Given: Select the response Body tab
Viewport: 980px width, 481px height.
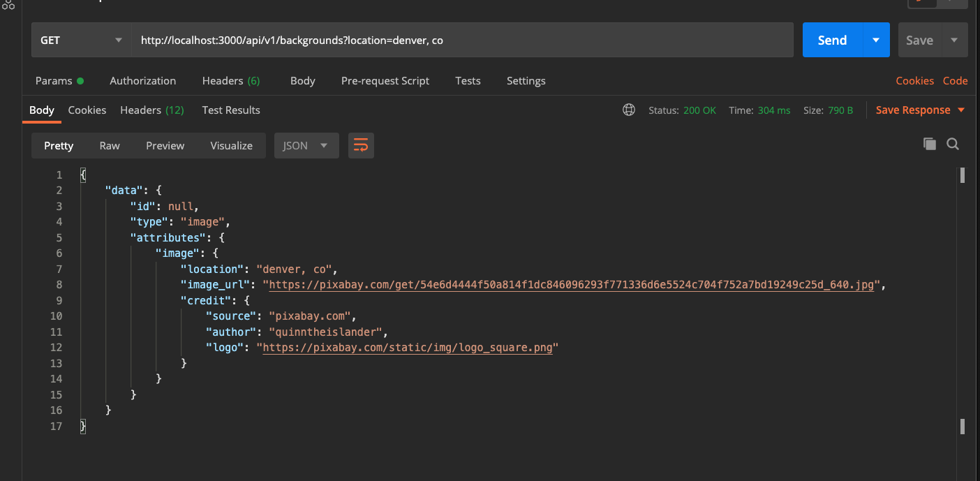Looking at the screenshot, I should tap(42, 110).
